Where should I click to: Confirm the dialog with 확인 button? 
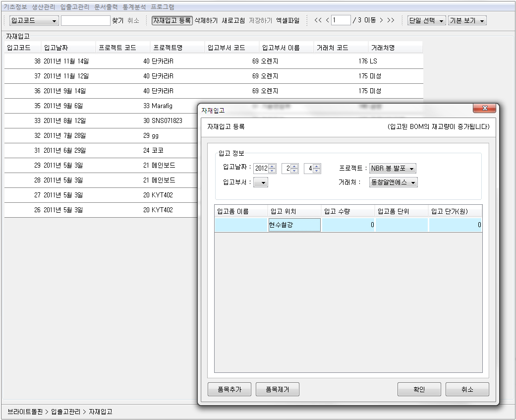[419, 389]
